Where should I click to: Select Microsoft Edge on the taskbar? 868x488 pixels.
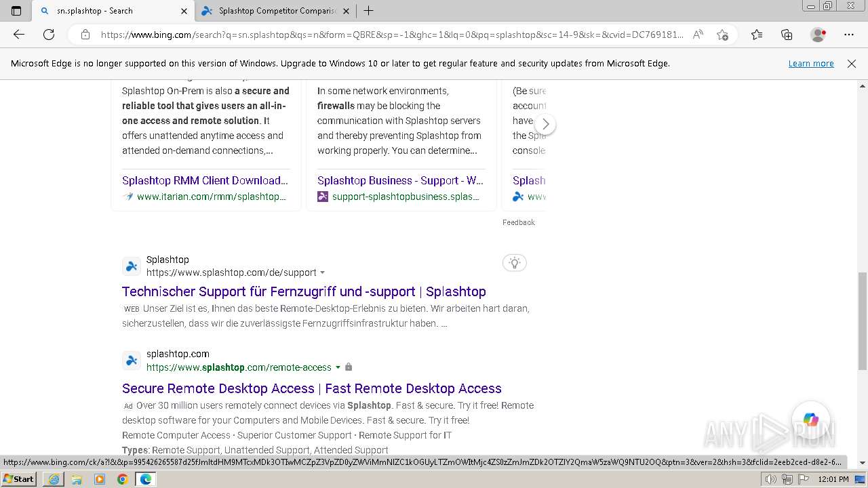click(x=145, y=479)
